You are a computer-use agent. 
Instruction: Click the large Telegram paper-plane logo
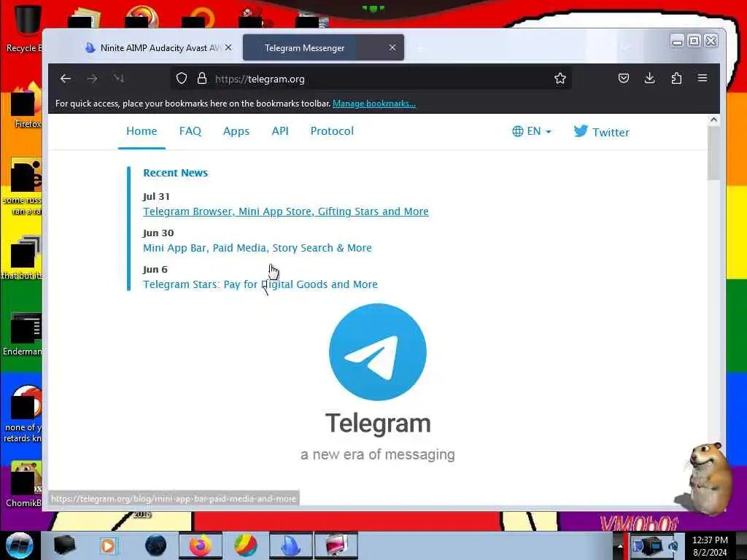378,352
